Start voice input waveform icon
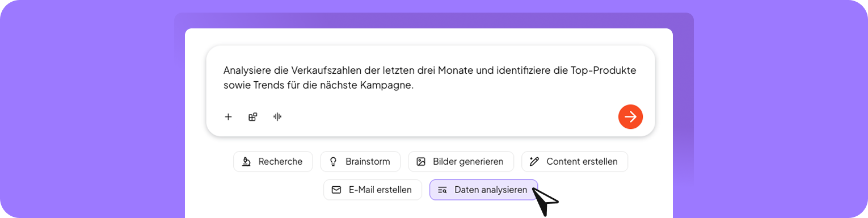 (277, 117)
